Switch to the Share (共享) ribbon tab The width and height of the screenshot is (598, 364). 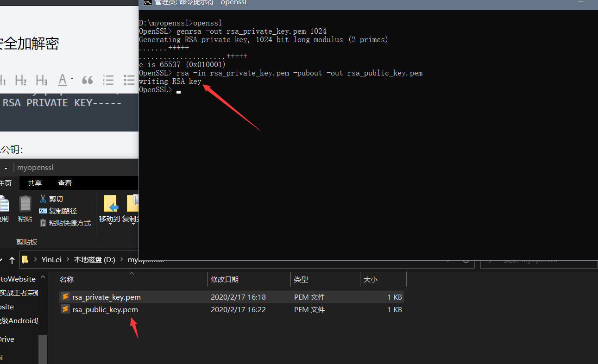(35, 183)
